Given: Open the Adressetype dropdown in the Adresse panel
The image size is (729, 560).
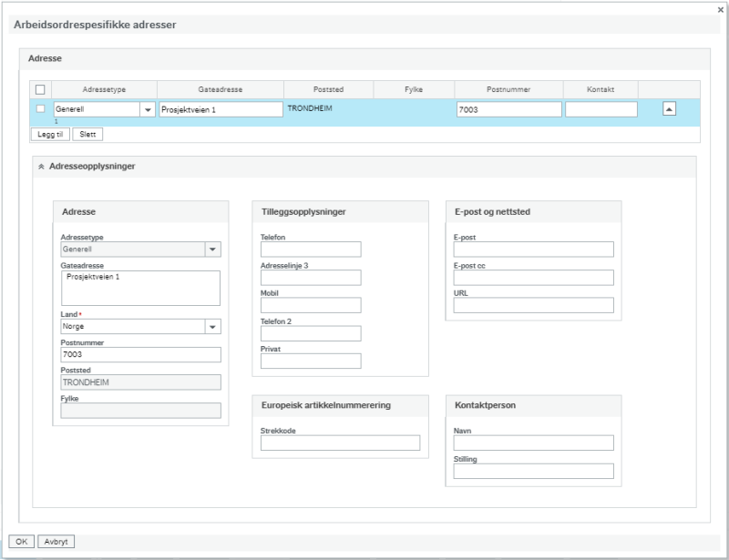Looking at the screenshot, I should coord(212,249).
